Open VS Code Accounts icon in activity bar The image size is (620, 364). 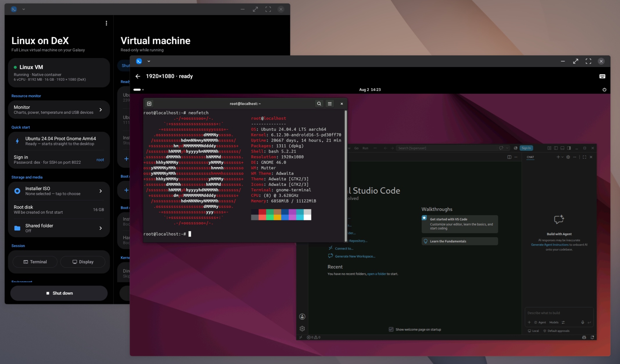[302, 316]
